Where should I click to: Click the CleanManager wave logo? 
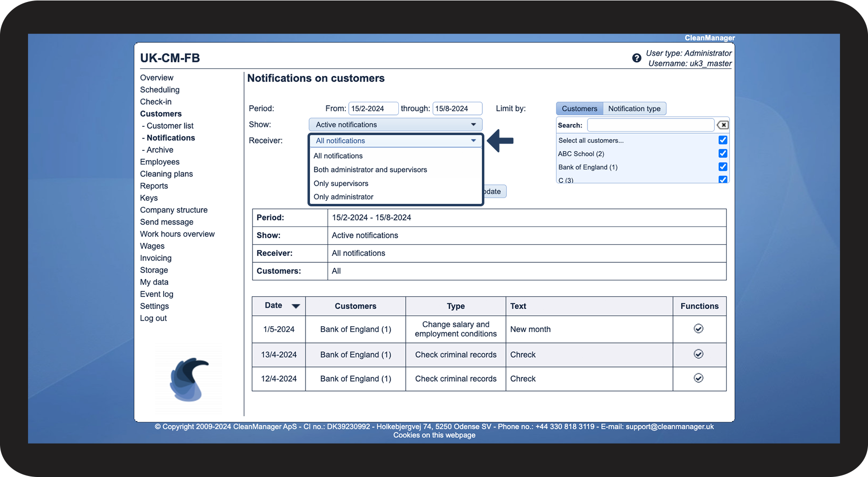tap(189, 379)
